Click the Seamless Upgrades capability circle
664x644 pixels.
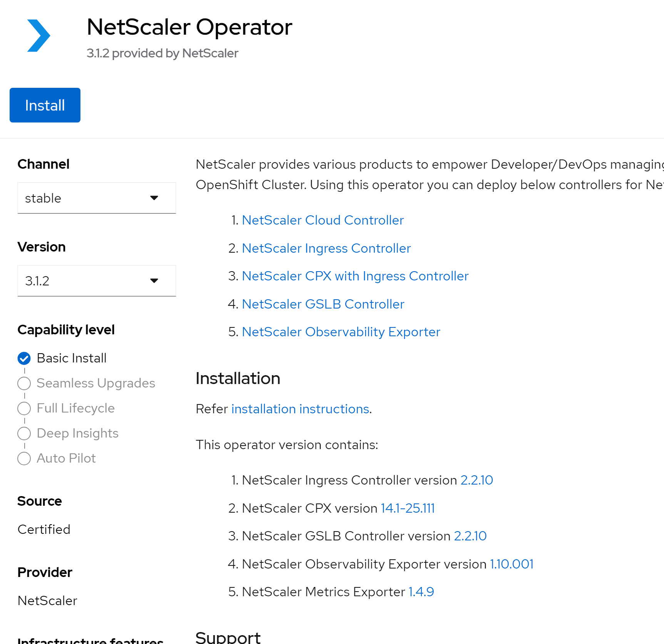point(24,383)
